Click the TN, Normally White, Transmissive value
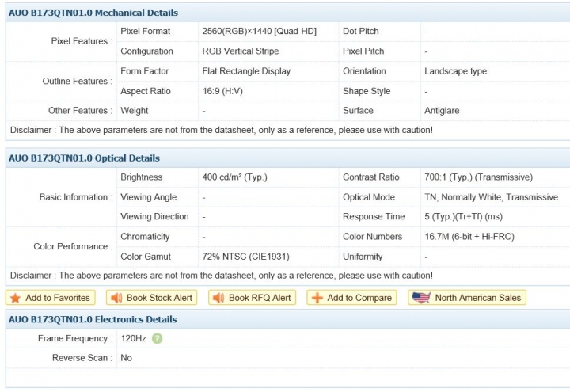 (x=491, y=197)
